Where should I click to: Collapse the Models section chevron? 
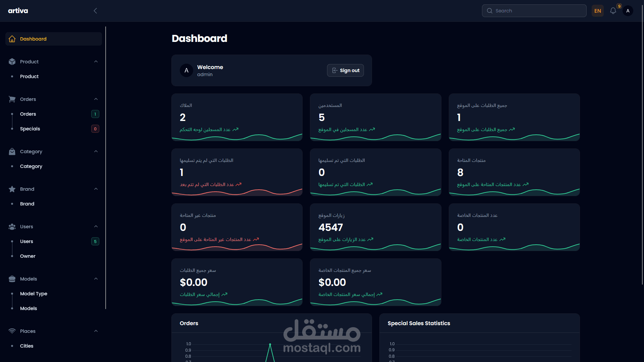pos(96,279)
